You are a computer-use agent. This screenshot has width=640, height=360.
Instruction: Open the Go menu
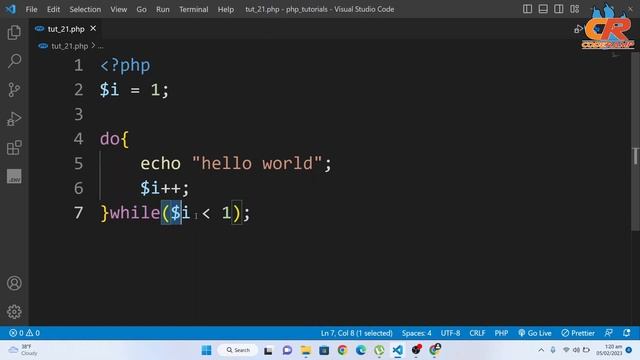click(x=141, y=9)
